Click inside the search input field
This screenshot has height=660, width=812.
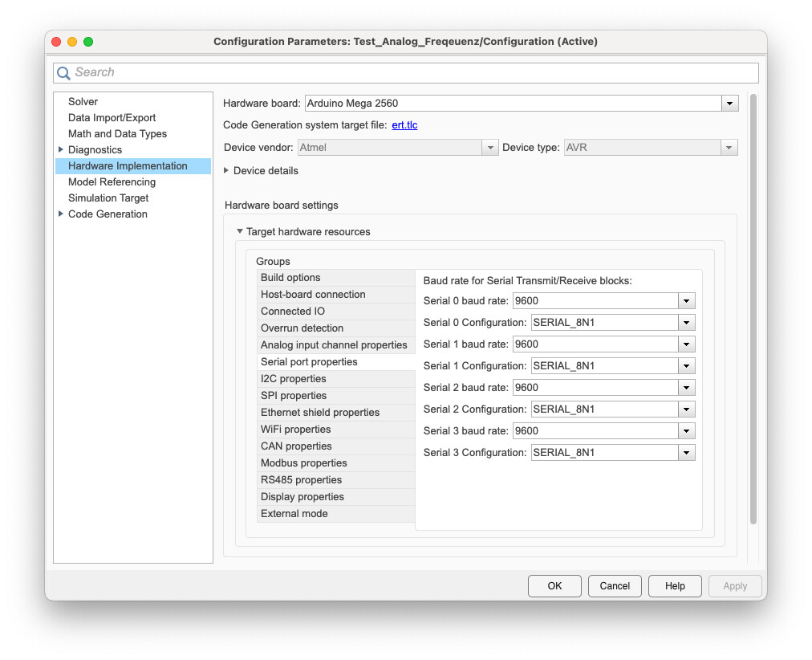tap(321, 72)
